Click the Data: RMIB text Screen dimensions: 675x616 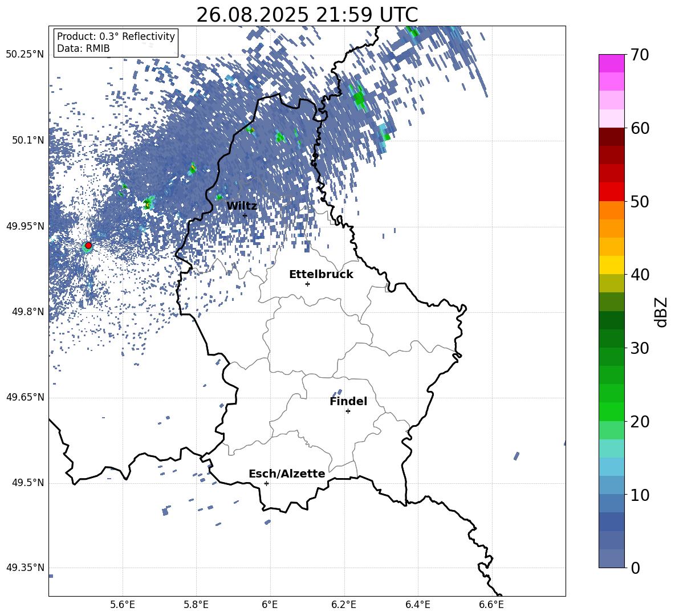(83, 48)
